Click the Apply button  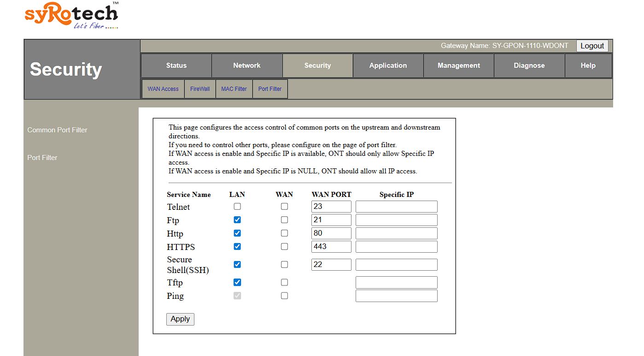click(x=180, y=319)
